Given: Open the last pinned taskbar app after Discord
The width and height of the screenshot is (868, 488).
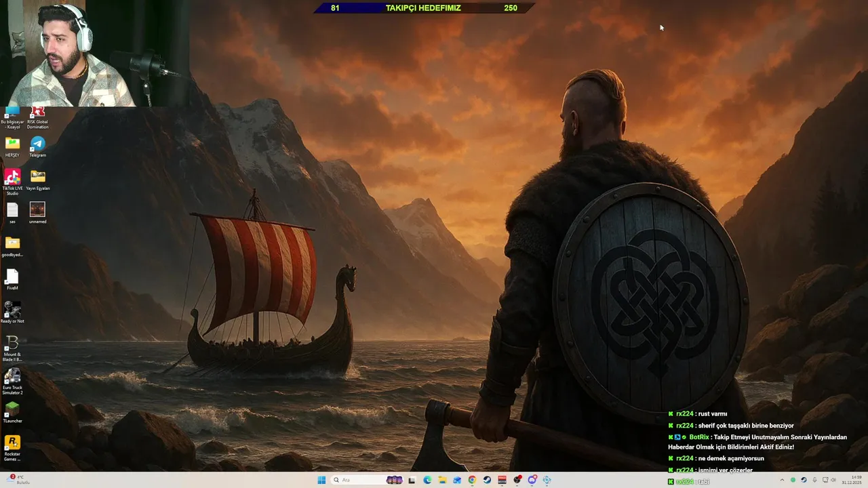Looking at the screenshot, I should [547, 480].
